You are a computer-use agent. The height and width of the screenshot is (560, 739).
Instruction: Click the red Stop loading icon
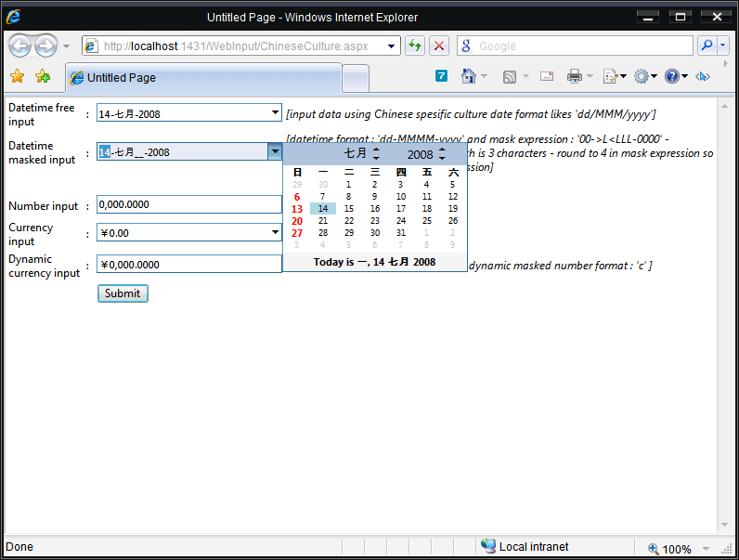point(439,46)
